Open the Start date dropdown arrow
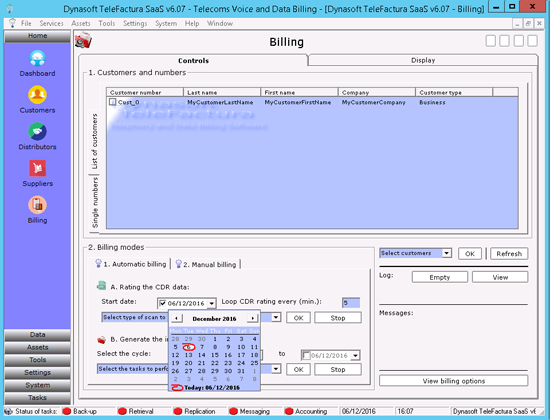The height and width of the screenshot is (420, 550). click(212, 303)
